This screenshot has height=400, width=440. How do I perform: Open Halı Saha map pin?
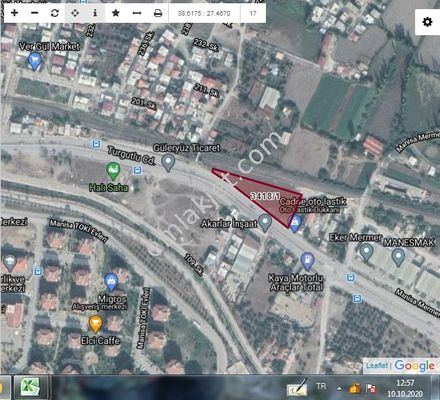click(113, 171)
